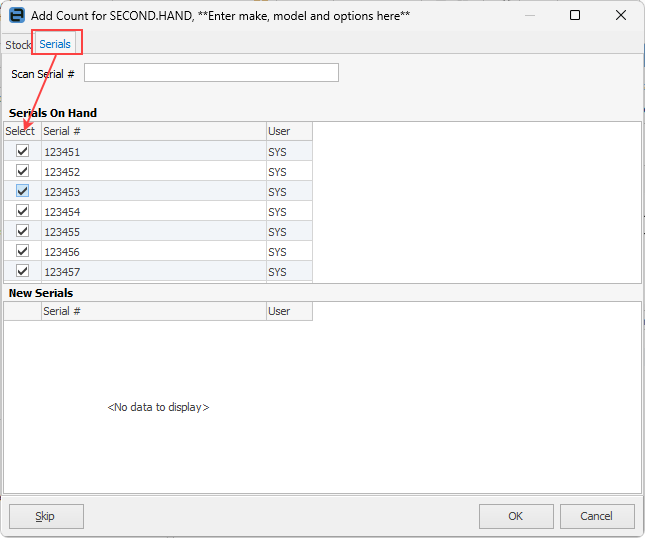Untick serial 123454 checkbox
Image resolution: width=645 pixels, height=538 pixels.
tap(22, 211)
